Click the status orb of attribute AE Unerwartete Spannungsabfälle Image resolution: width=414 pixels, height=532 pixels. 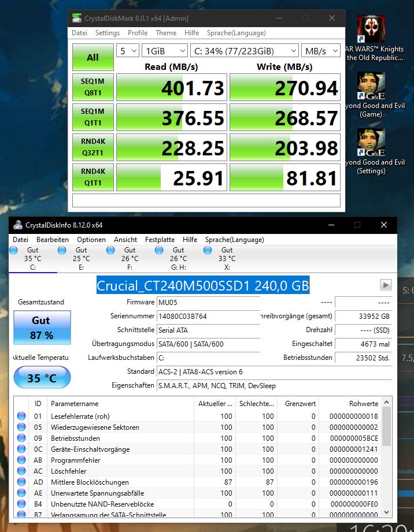pyautogui.click(x=21, y=493)
